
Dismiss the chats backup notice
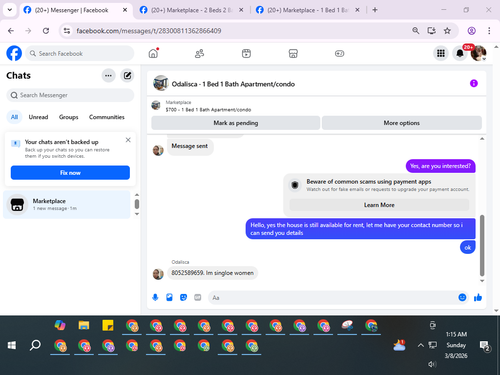coord(128,140)
